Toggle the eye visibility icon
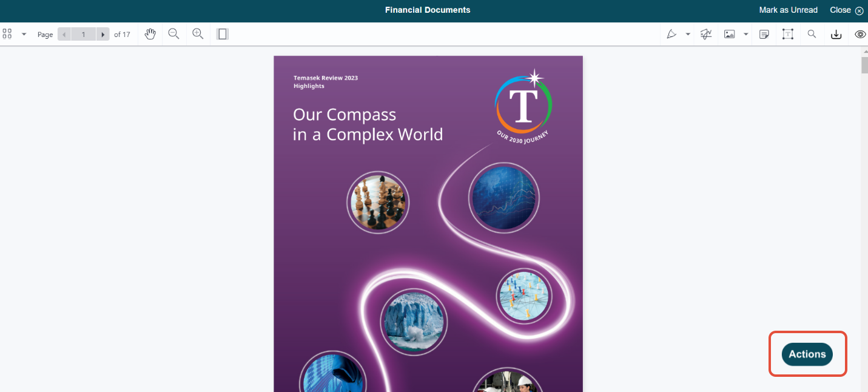Image resolution: width=868 pixels, height=392 pixels. pos(860,34)
